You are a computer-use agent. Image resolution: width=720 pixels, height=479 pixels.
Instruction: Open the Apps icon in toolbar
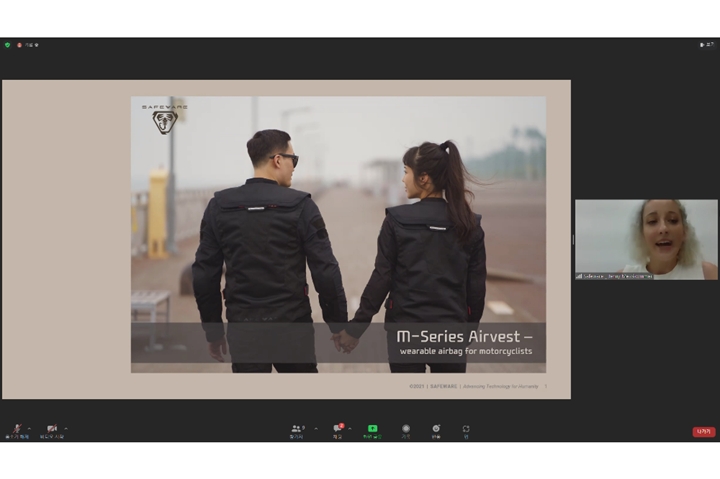click(x=466, y=430)
